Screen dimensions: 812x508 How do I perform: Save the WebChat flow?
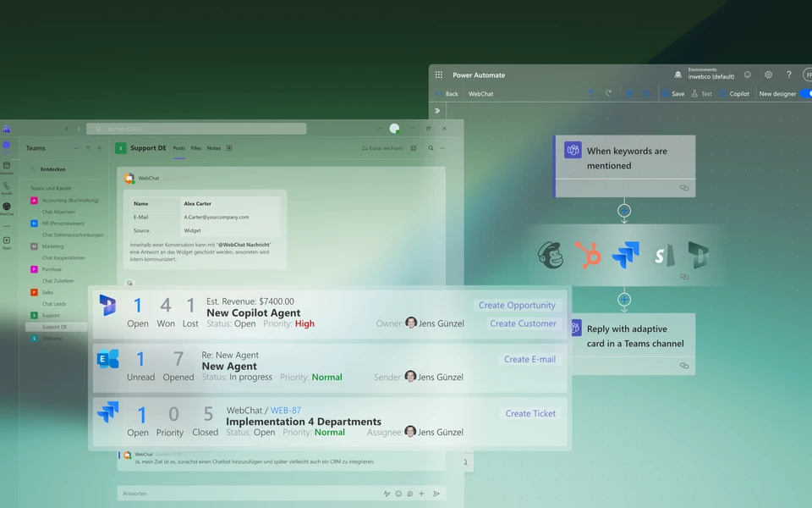[x=673, y=94]
